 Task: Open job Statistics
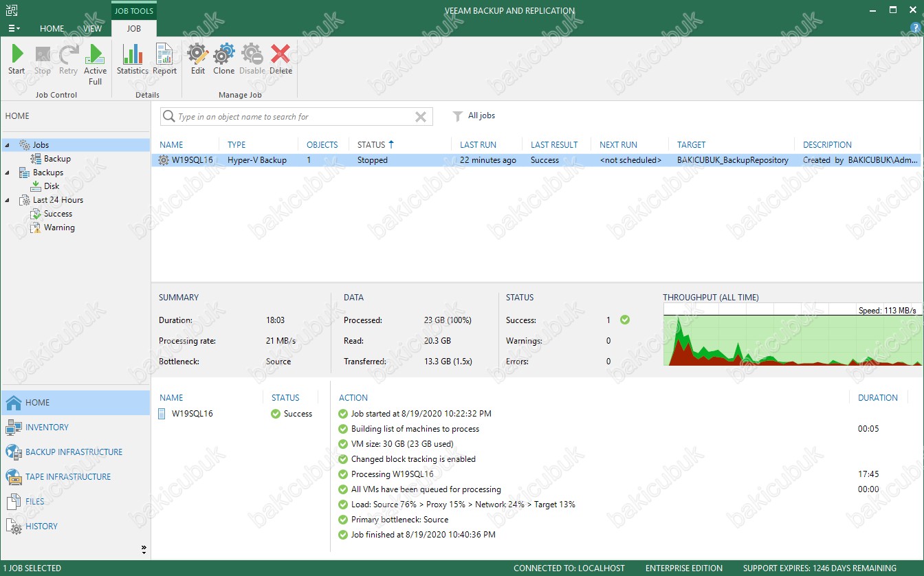point(132,59)
